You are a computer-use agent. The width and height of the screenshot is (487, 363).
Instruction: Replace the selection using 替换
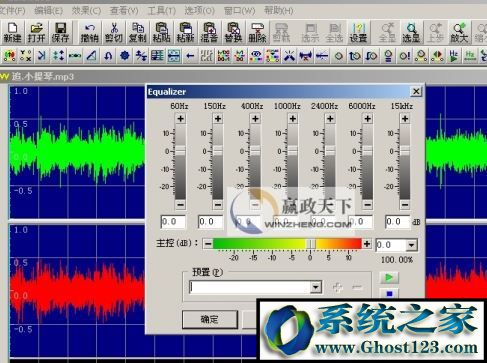[233, 32]
